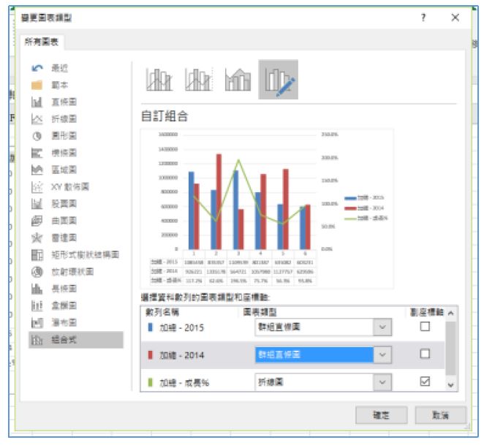Uncheck secondary axis for 加總 - 成長%
484x448 pixels.
point(425,381)
